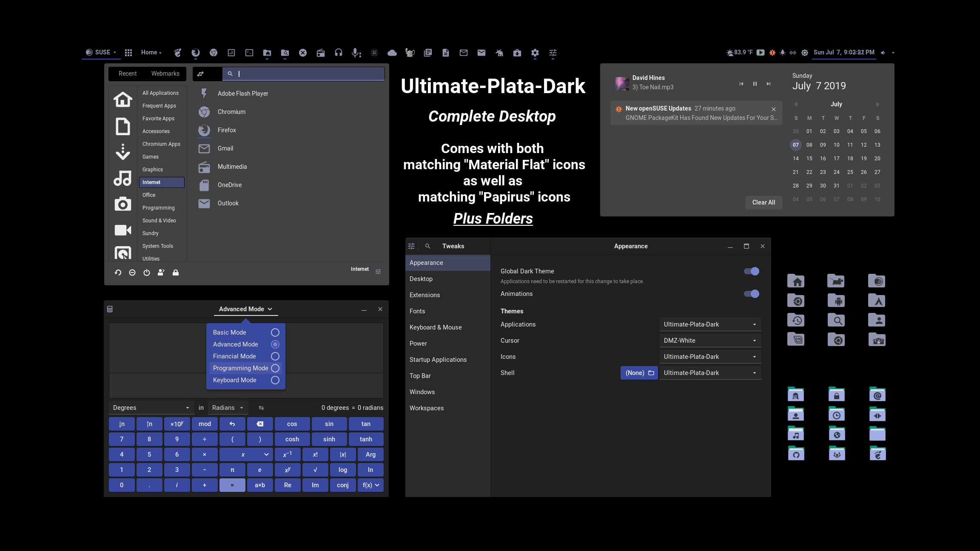Screen dimensions: 980x551
Task: Click the (None) shell theme file button
Action: (639, 373)
